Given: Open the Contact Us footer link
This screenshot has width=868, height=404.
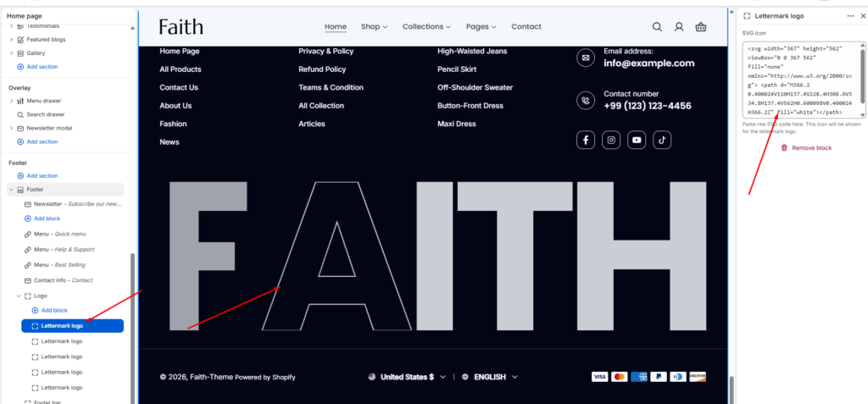Looking at the screenshot, I should click(179, 87).
